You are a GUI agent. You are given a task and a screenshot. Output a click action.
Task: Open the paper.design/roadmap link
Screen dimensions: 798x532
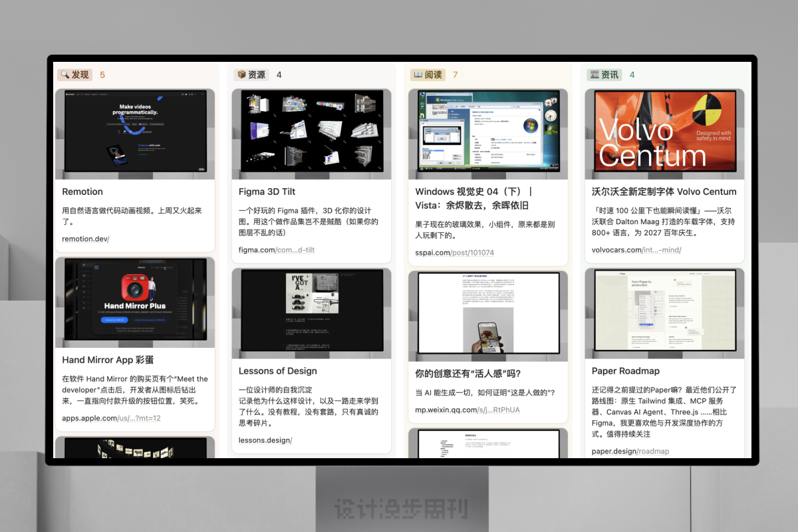coord(630,452)
